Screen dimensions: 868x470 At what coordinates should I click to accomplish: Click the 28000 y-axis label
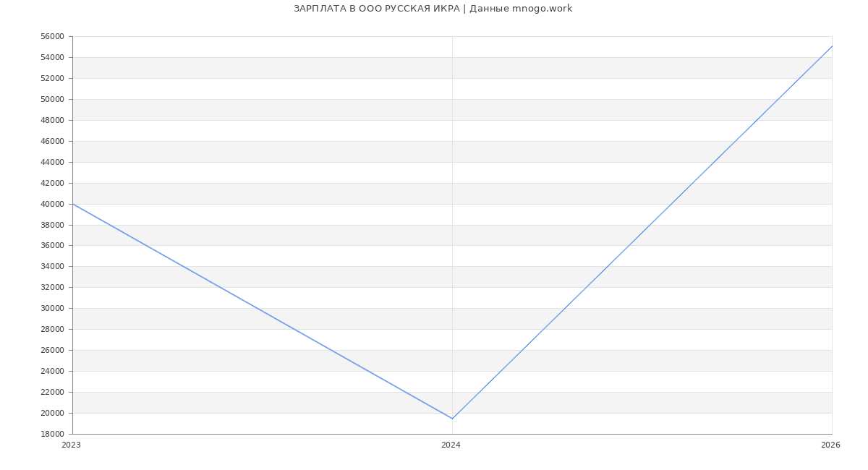(x=53, y=330)
